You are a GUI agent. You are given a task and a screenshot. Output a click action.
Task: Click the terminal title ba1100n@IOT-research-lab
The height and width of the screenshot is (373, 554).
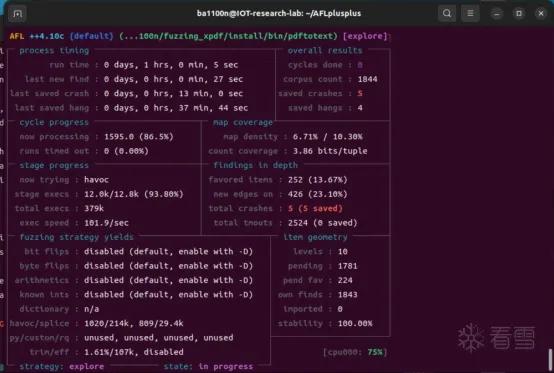tap(279, 13)
